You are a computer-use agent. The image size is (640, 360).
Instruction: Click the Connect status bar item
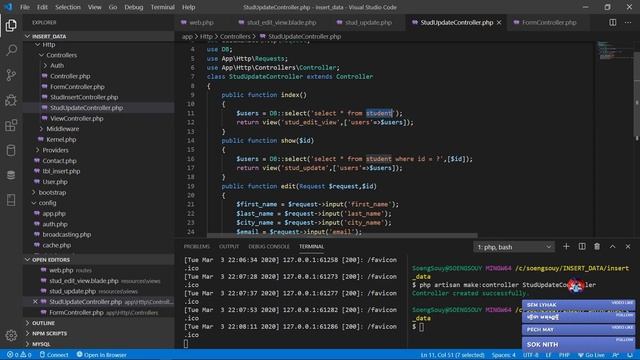click(x=54, y=355)
